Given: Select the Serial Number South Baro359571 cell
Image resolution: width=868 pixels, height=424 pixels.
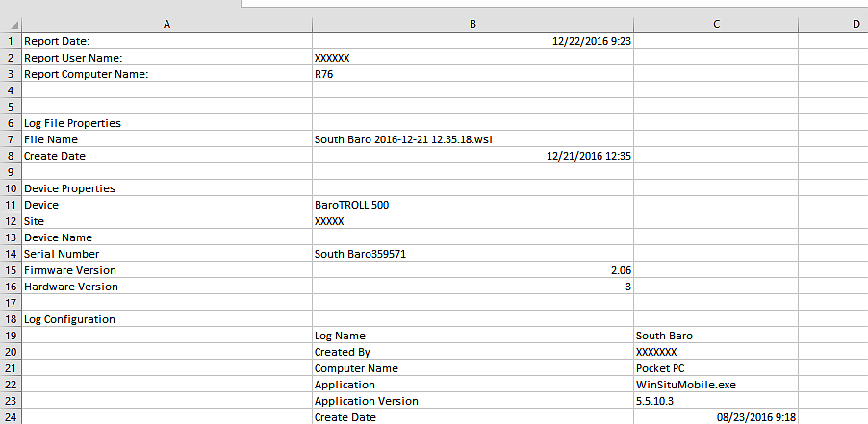Looking at the screenshot, I should (472, 254).
